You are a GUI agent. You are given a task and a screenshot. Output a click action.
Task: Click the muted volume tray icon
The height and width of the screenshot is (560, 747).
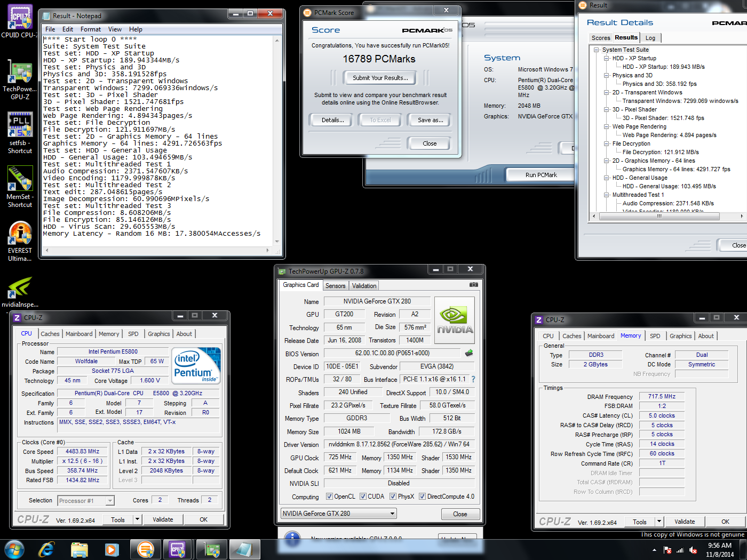[693, 550]
